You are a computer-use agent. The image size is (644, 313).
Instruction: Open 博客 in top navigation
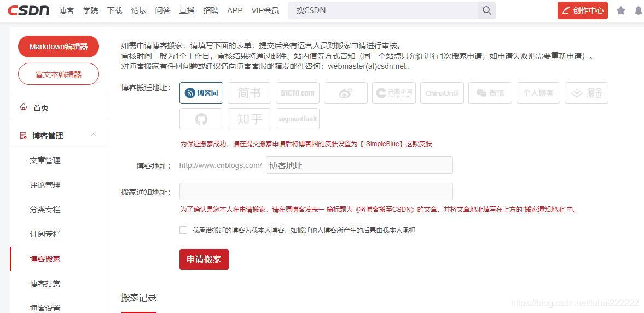pos(67,11)
